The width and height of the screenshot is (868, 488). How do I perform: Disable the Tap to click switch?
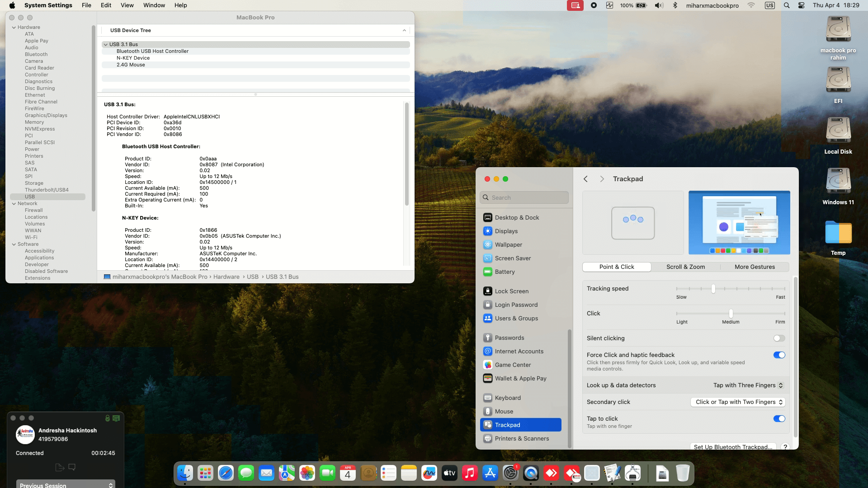(x=778, y=418)
